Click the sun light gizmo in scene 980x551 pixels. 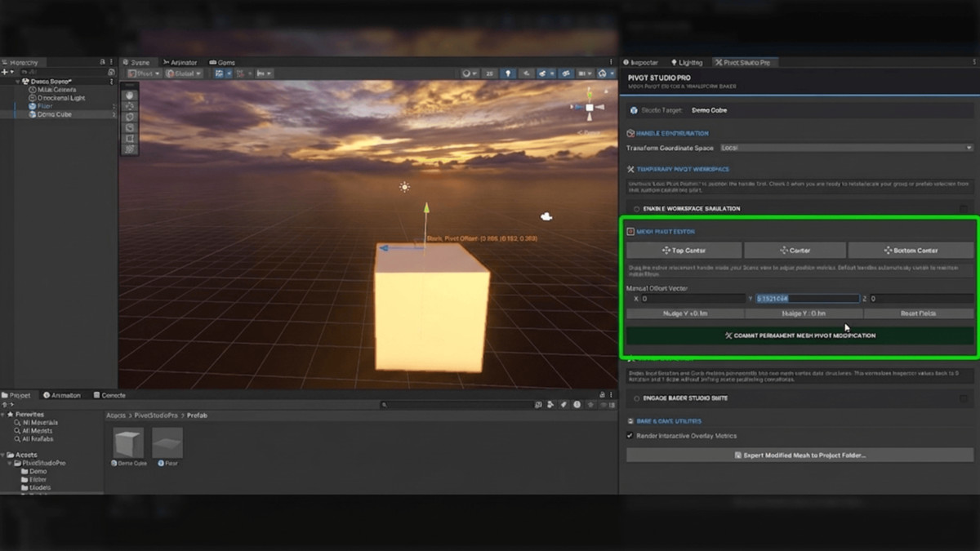[x=404, y=187]
